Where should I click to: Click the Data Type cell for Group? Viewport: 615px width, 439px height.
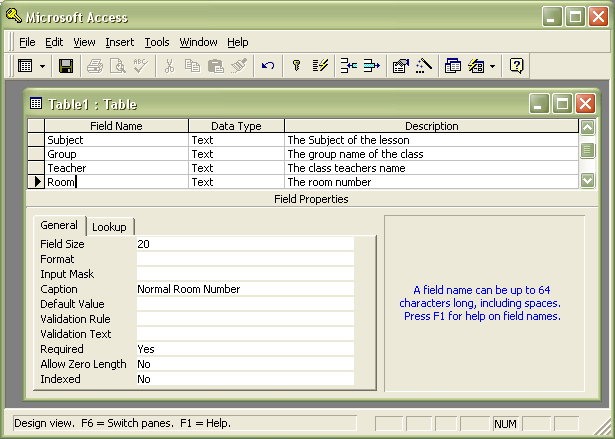[x=237, y=154]
